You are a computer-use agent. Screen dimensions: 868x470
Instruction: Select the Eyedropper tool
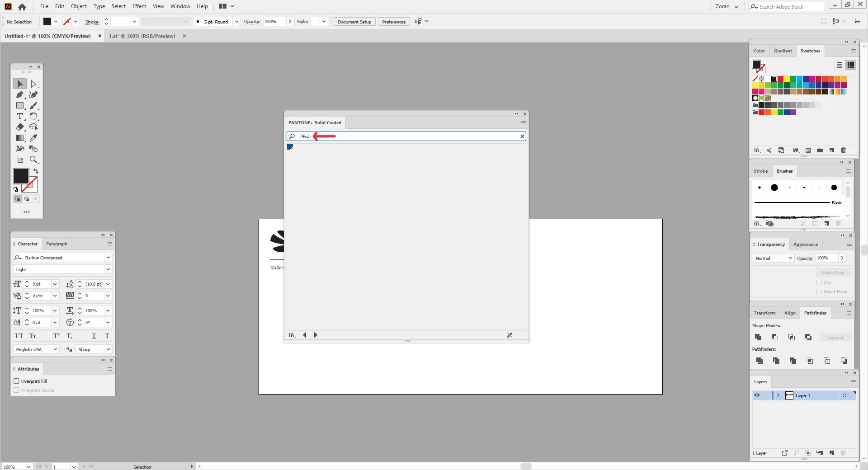33,138
